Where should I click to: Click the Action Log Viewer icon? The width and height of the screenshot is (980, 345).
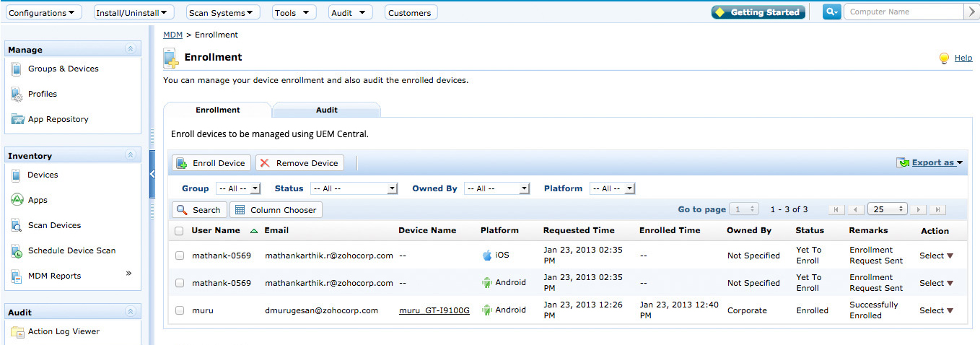(17, 332)
